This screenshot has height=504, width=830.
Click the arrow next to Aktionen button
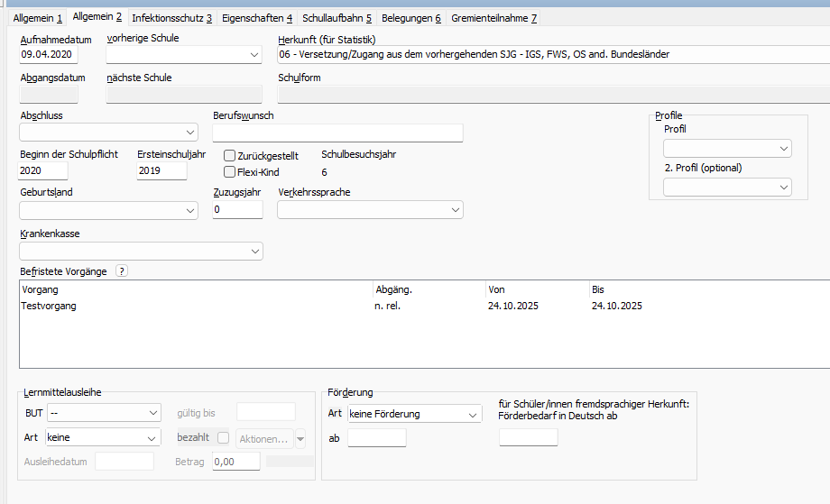click(x=300, y=438)
